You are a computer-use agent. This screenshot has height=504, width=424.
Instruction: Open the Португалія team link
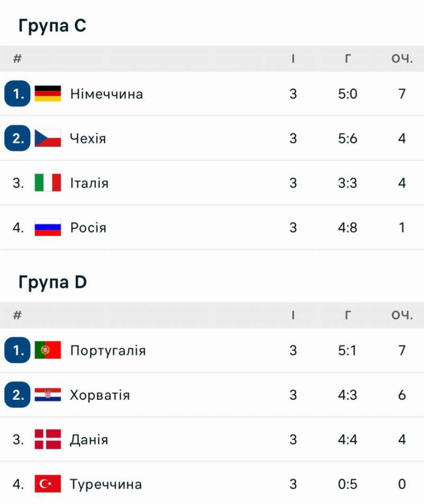[x=108, y=351]
